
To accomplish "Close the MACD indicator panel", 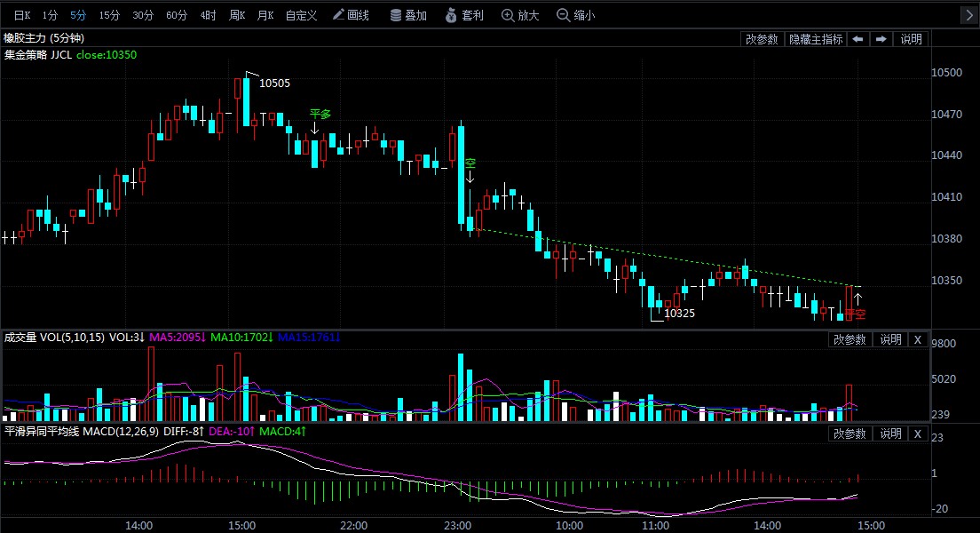I will 918,434.
